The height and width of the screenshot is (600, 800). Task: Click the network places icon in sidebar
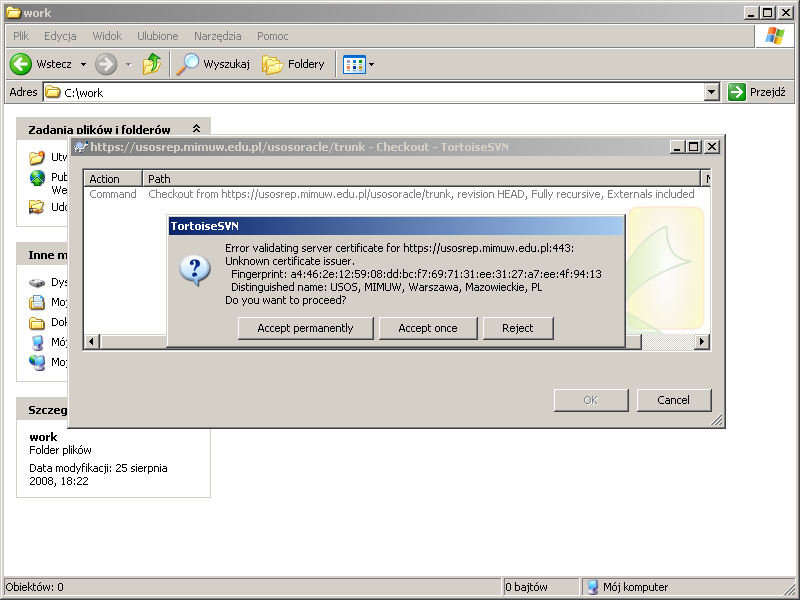click(37, 362)
